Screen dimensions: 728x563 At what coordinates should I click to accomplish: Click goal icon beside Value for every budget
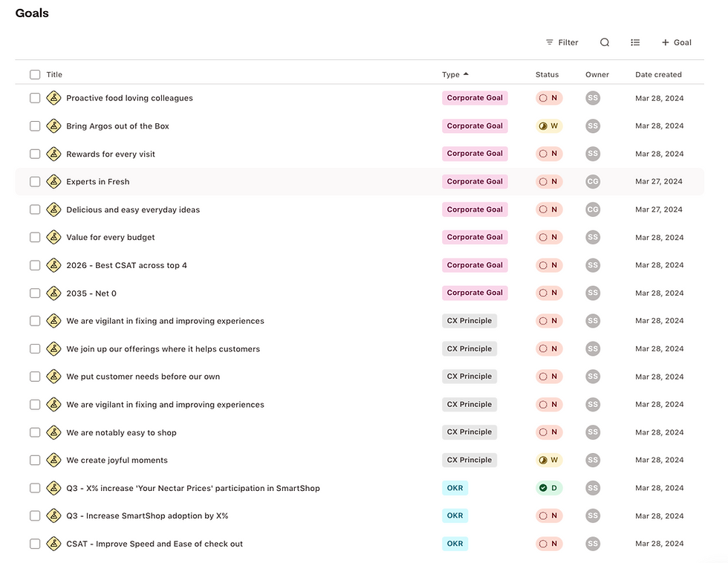53,237
